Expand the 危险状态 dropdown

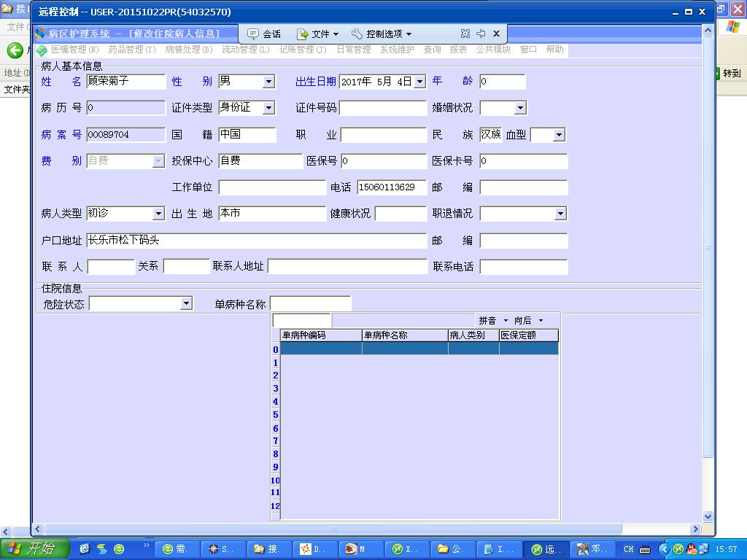186,303
